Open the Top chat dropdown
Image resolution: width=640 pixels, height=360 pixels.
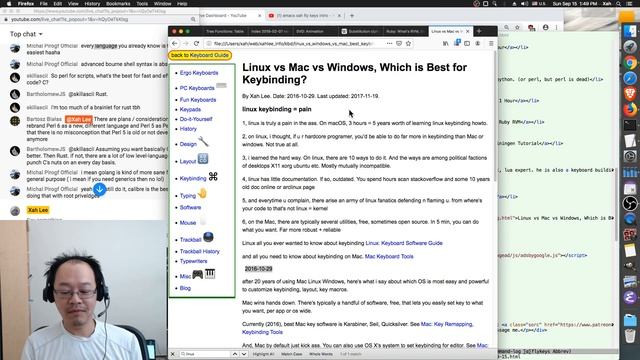(x=26, y=34)
